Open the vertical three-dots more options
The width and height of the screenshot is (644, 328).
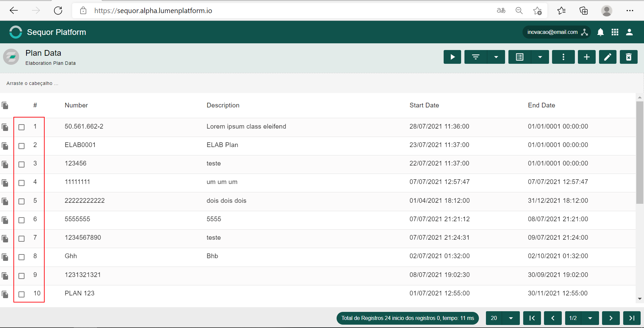563,57
